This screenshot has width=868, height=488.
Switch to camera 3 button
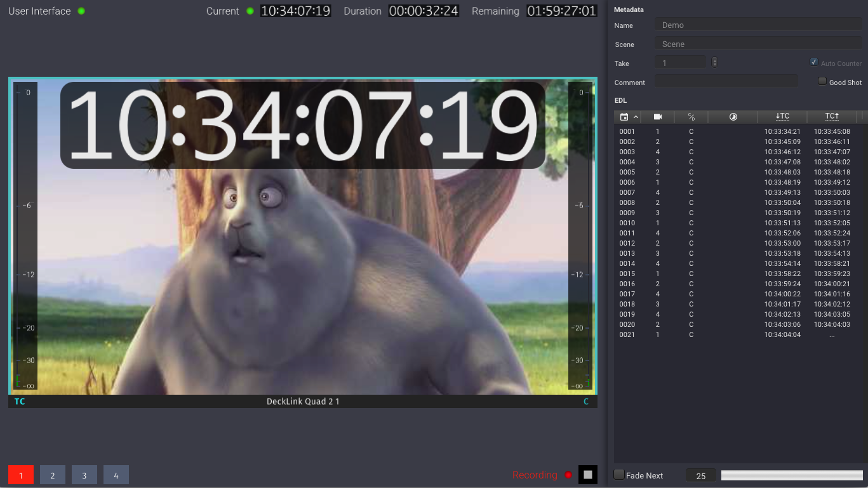tap(84, 475)
